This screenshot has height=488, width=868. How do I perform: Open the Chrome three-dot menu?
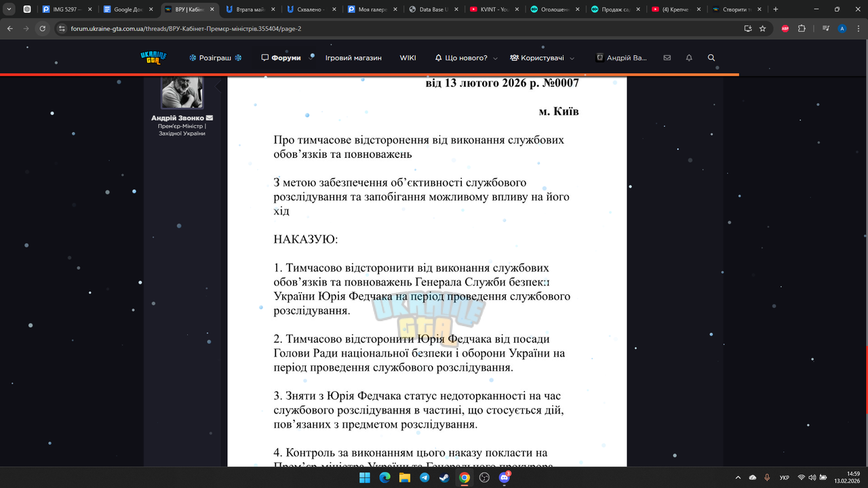pos(858,28)
